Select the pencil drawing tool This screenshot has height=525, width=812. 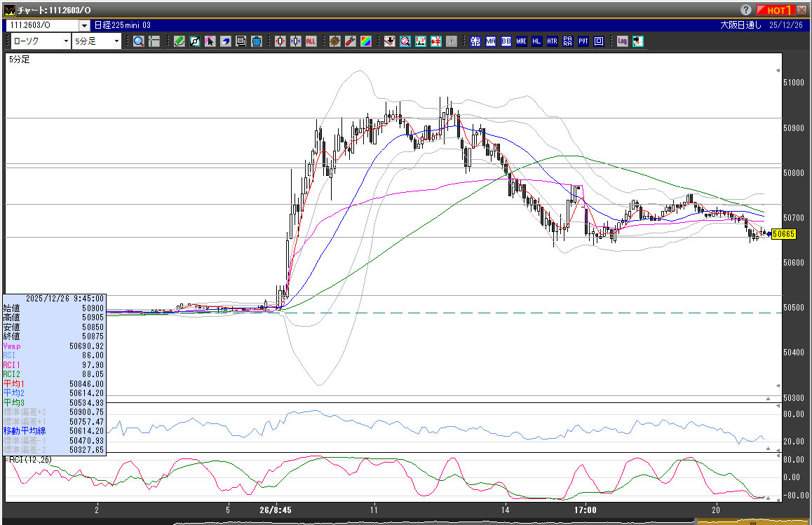pyautogui.click(x=180, y=41)
